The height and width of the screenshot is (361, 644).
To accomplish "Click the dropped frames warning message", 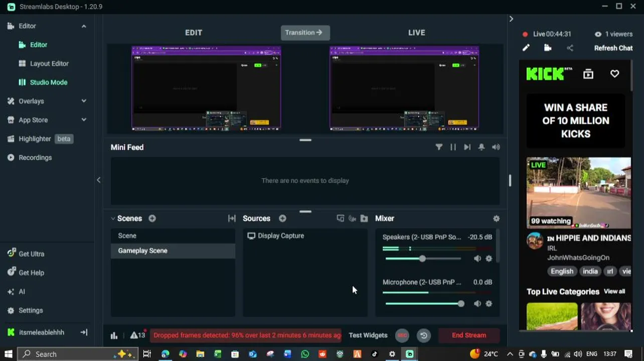I will pyautogui.click(x=246, y=335).
